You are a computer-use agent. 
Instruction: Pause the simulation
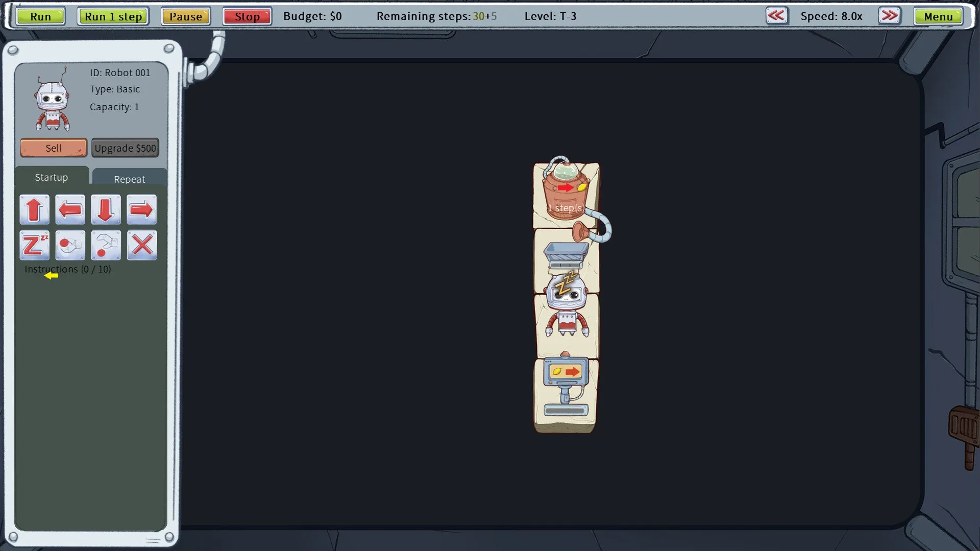[x=185, y=16]
